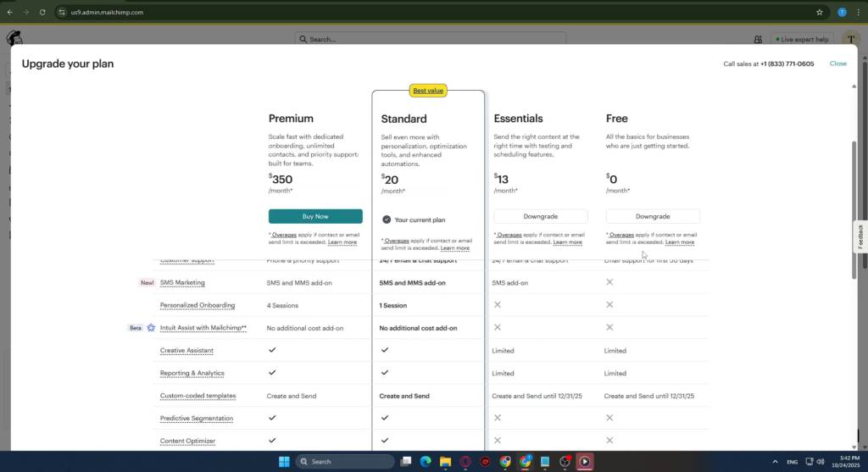This screenshot has height=472, width=868.
Task: Click the $350 Premium price
Action: [x=281, y=180]
